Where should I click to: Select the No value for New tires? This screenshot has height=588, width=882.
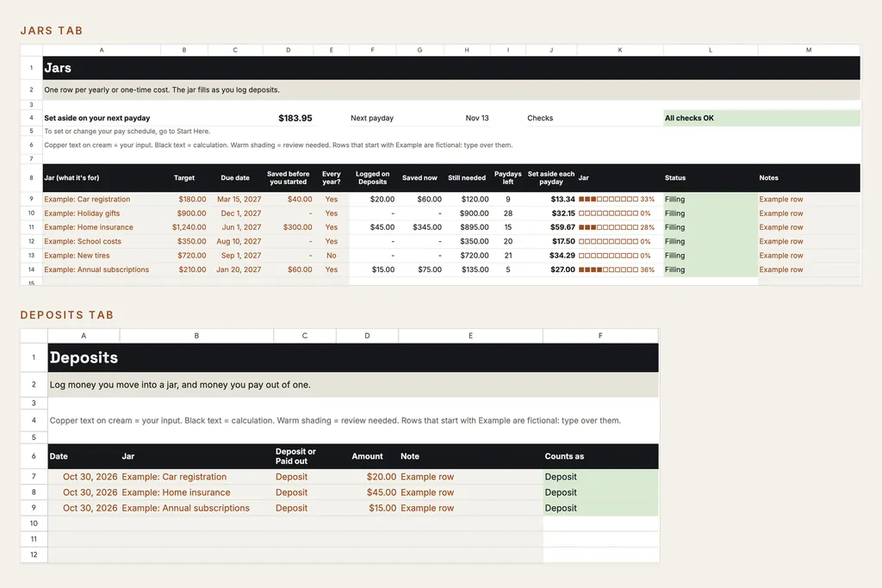(x=332, y=255)
